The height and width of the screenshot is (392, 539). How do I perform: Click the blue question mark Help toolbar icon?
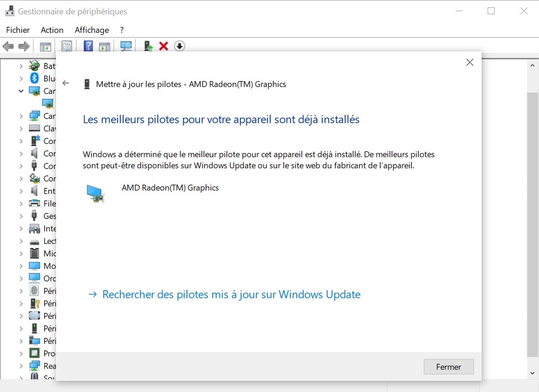88,46
